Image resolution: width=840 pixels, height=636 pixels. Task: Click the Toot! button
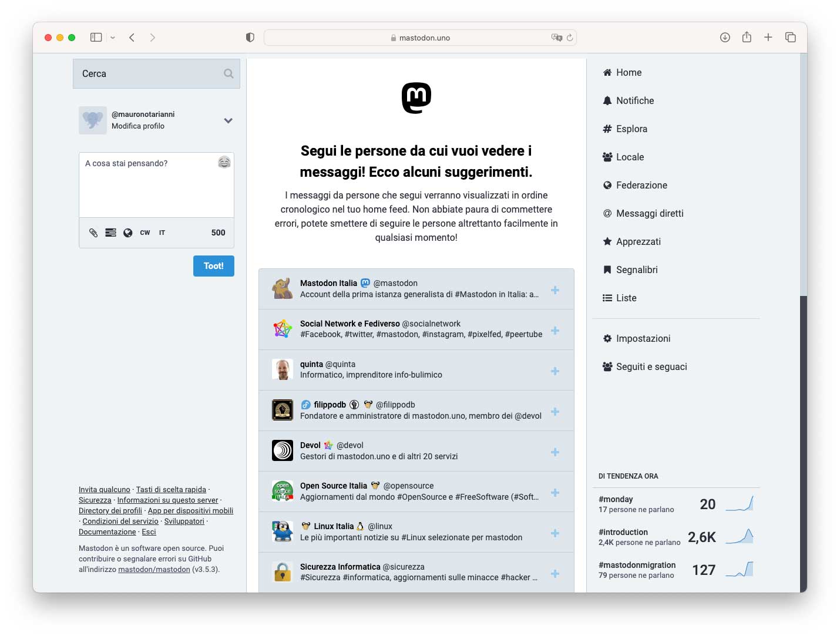click(x=214, y=266)
